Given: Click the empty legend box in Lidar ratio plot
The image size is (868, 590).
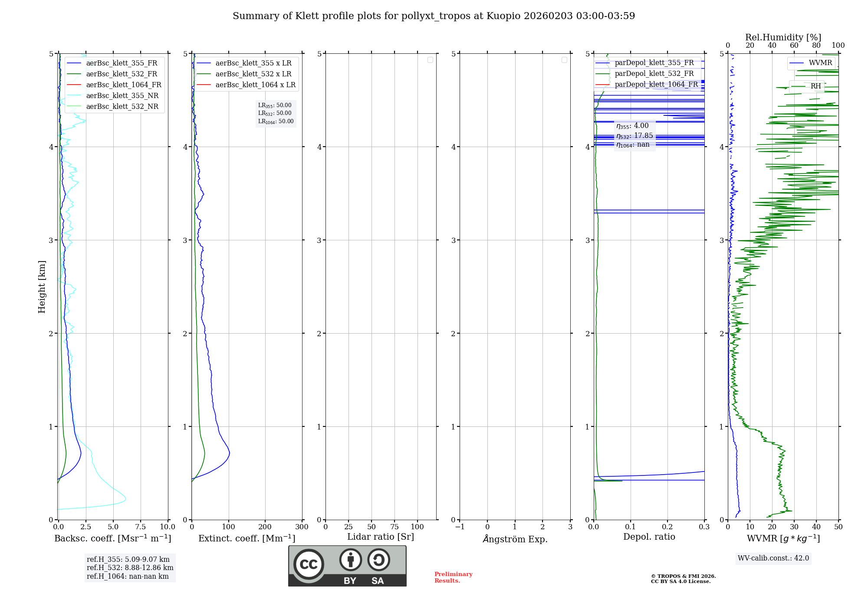Looking at the screenshot, I should [430, 60].
